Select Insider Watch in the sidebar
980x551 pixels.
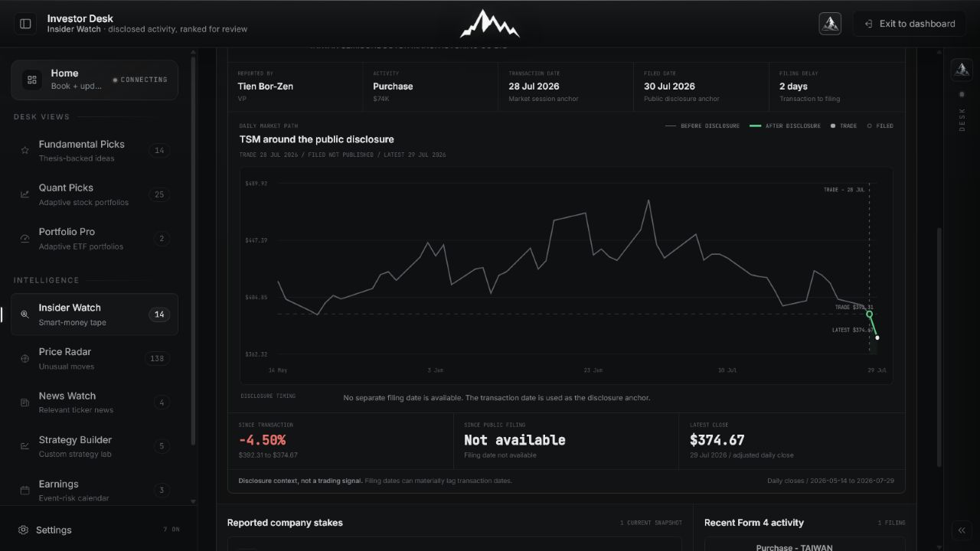94,315
